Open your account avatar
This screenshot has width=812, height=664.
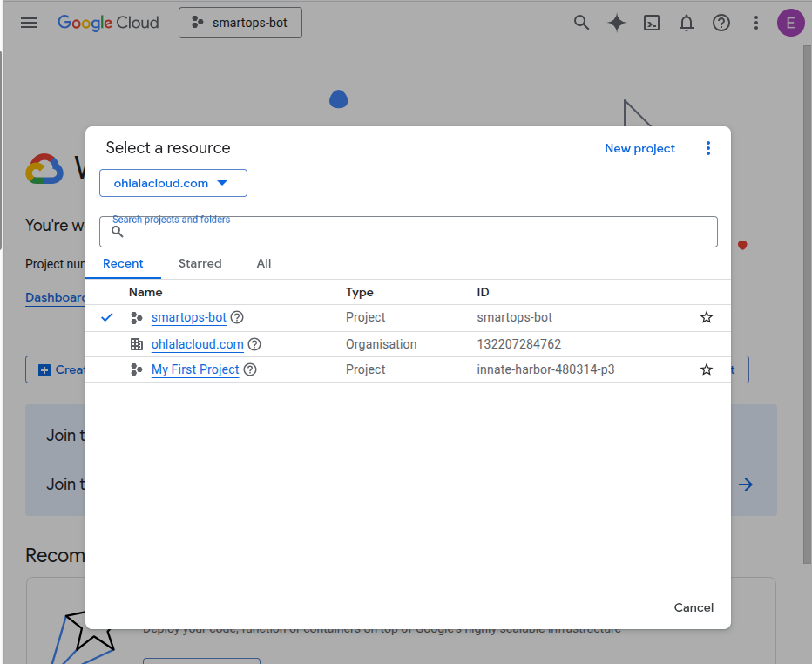tap(790, 23)
